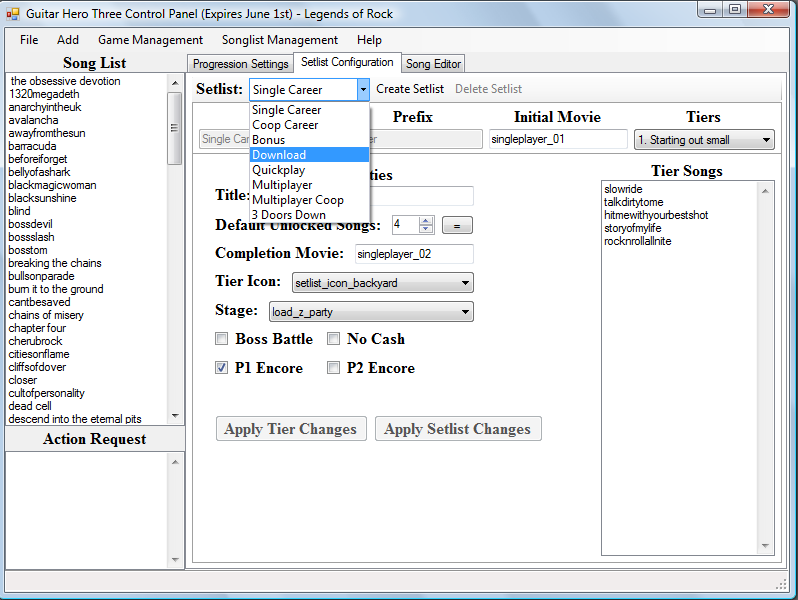Click Apply Tier Changes button
The height and width of the screenshot is (600, 798).
click(291, 429)
